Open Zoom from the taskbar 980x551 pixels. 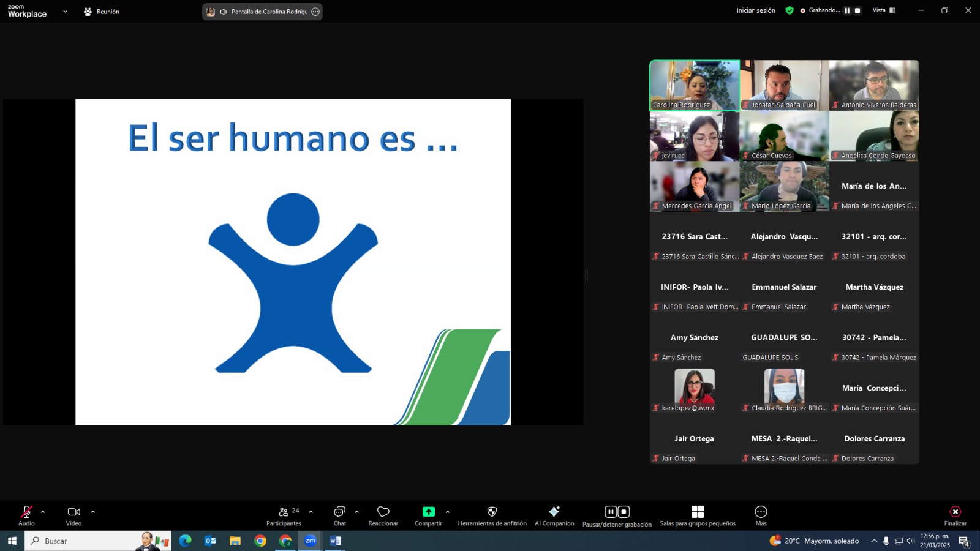(x=310, y=541)
